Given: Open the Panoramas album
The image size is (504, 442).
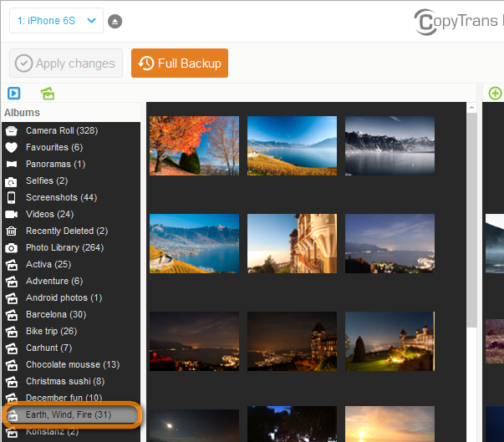Looking at the screenshot, I should click(x=55, y=164).
